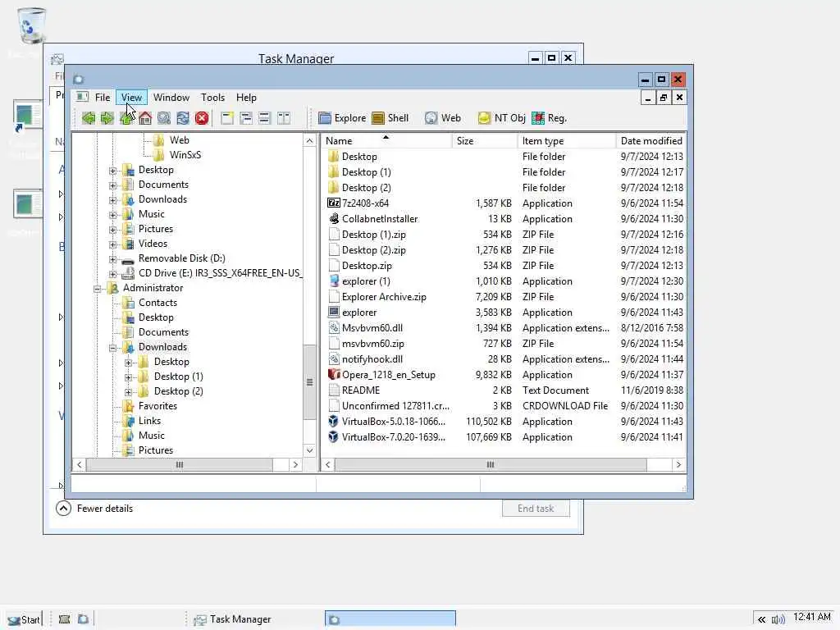Open the File menu

[x=103, y=98]
